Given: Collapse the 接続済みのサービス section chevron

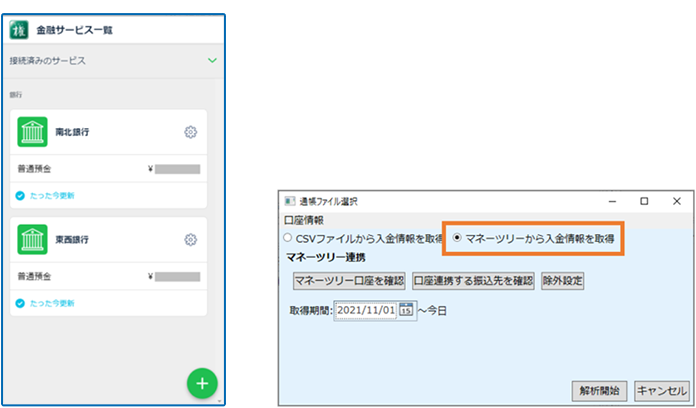Looking at the screenshot, I should click(x=212, y=61).
